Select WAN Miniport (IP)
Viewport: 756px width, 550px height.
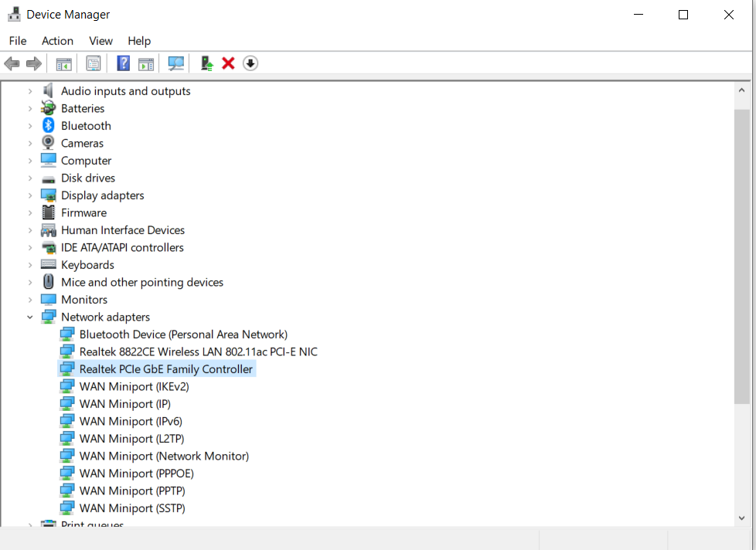coord(125,403)
